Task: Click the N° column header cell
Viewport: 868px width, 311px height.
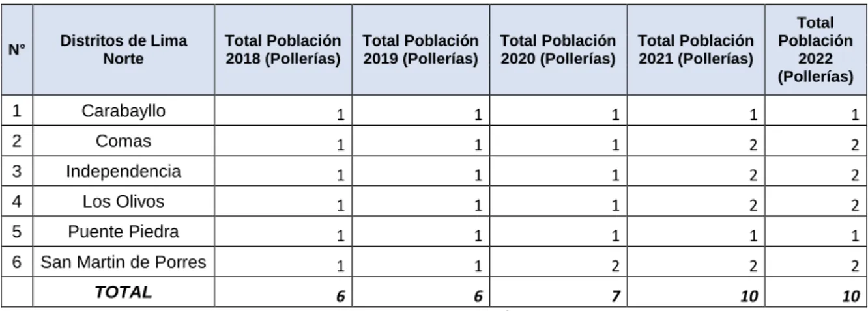Action: tap(20, 50)
